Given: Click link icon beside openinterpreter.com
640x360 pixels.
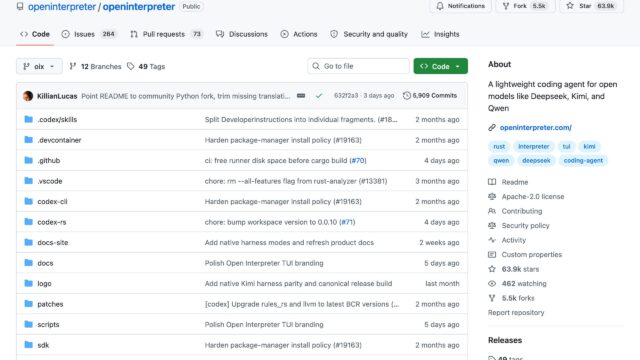Looking at the screenshot, I should coord(492,127).
